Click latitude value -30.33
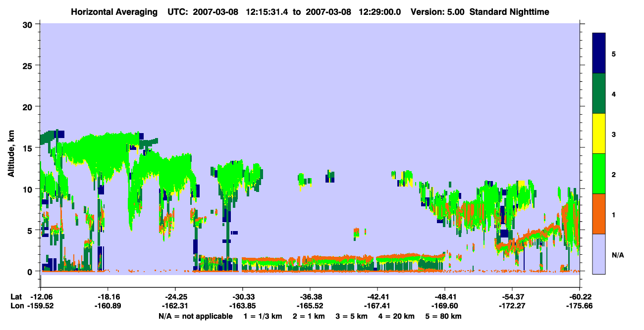This screenshot has width=644, height=330. click(x=242, y=297)
